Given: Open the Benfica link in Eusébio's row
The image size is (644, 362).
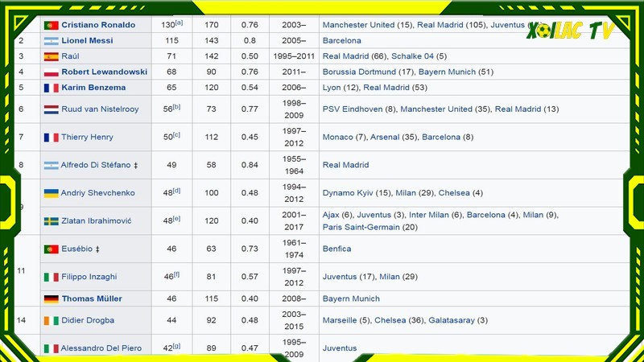Looking at the screenshot, I should coord(337,249).
